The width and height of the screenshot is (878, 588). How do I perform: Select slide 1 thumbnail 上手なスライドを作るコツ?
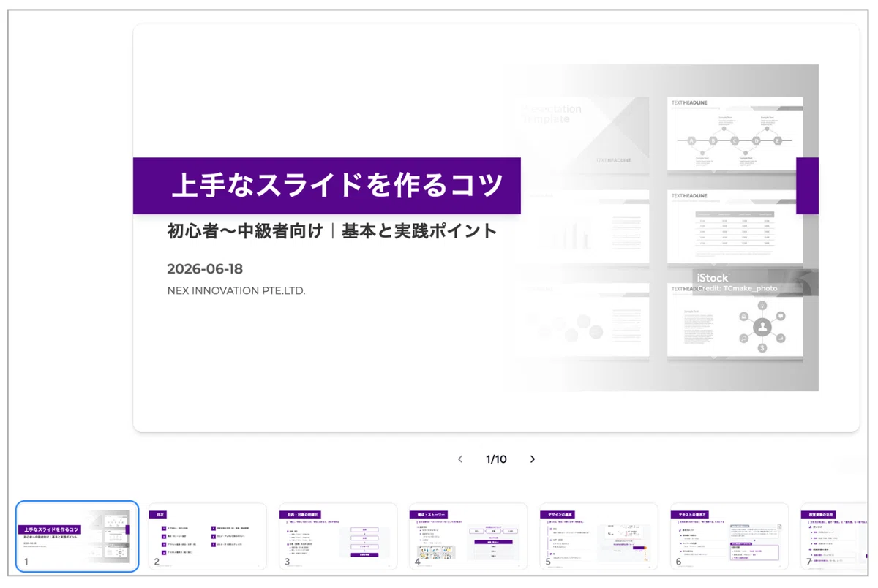(x=77, y=536)
